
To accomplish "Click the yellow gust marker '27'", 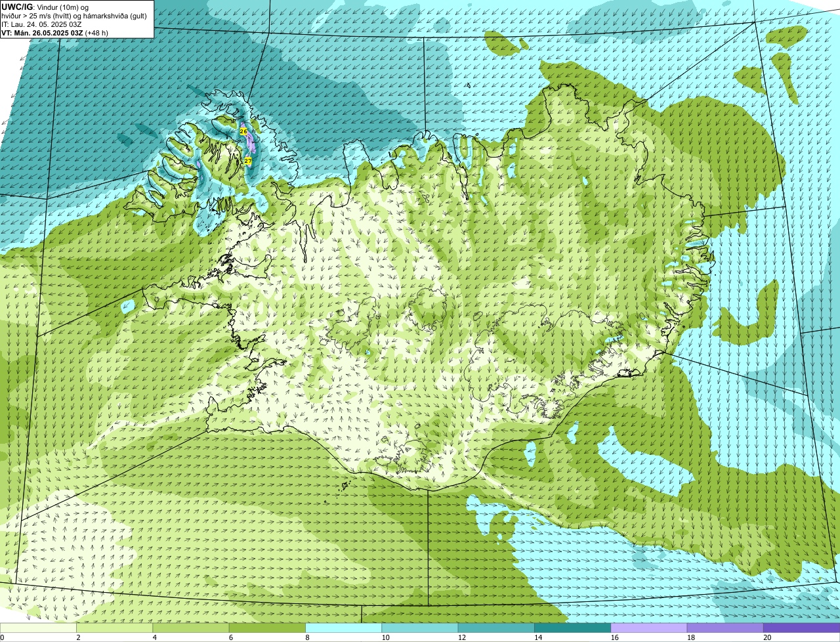I will [248, 161].
